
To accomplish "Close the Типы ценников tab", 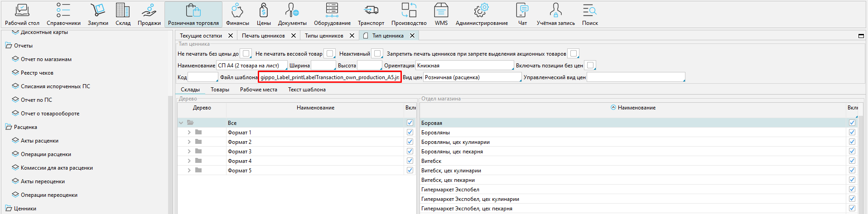I will [352, 36].
